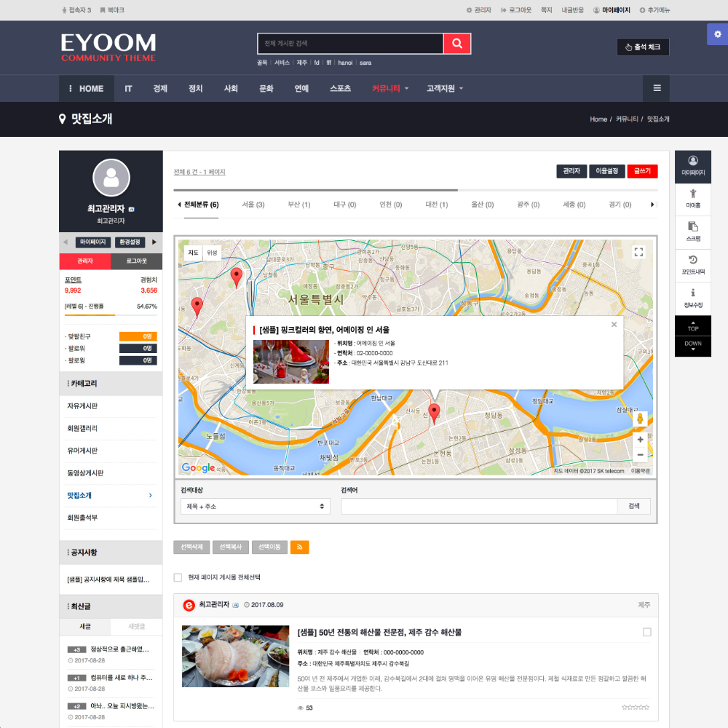Screen dimensions: 728x728
Task: Zoom in on the map
Action: (x=640, y=440)
